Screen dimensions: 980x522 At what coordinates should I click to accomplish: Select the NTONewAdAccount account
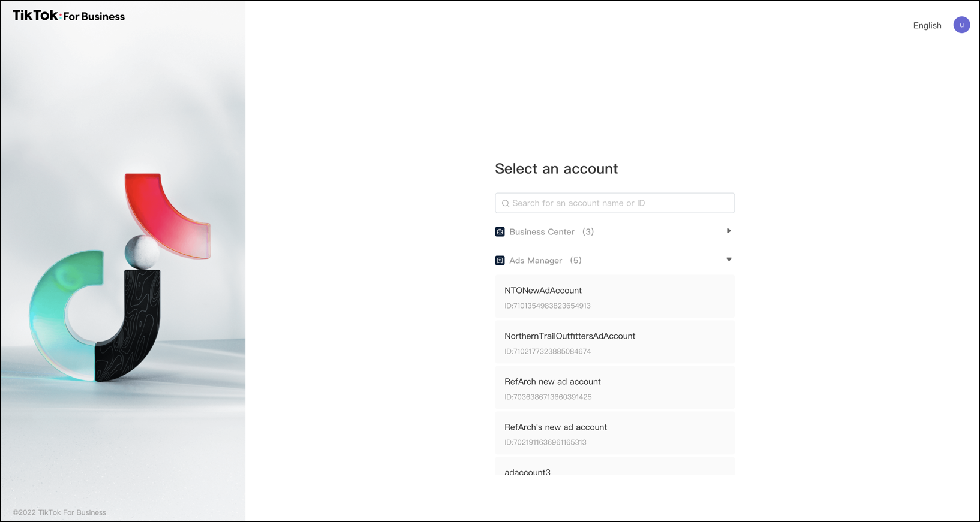615,297
